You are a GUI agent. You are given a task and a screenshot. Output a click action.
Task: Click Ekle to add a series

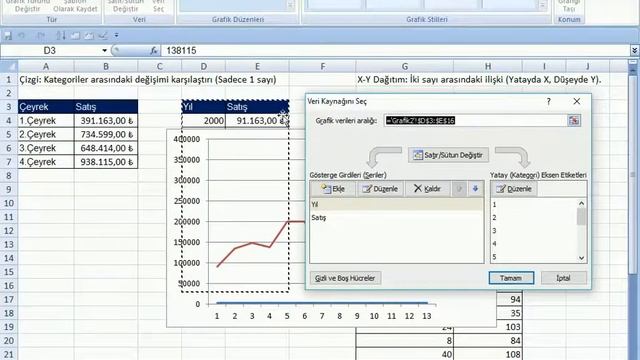click(x=333, y=189)
